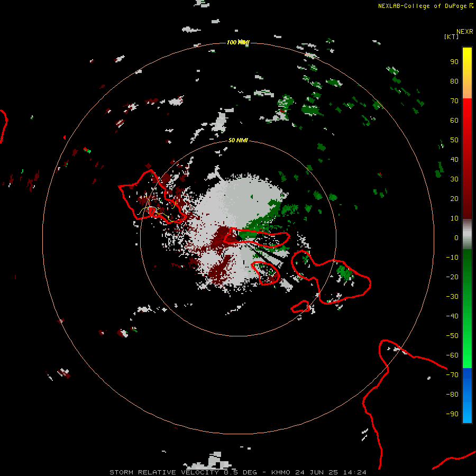
Task: Click the [KT] units label
Action: tap(452, 36)
